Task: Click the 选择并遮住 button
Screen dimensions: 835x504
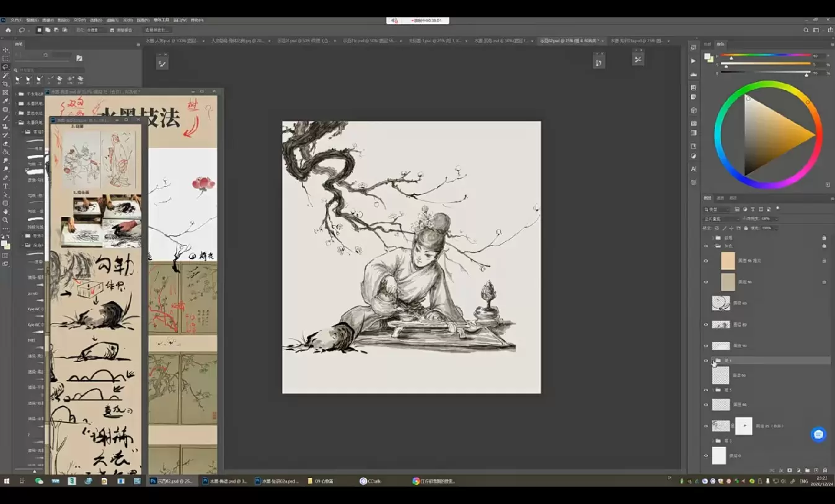Action: tap(157, 30)
